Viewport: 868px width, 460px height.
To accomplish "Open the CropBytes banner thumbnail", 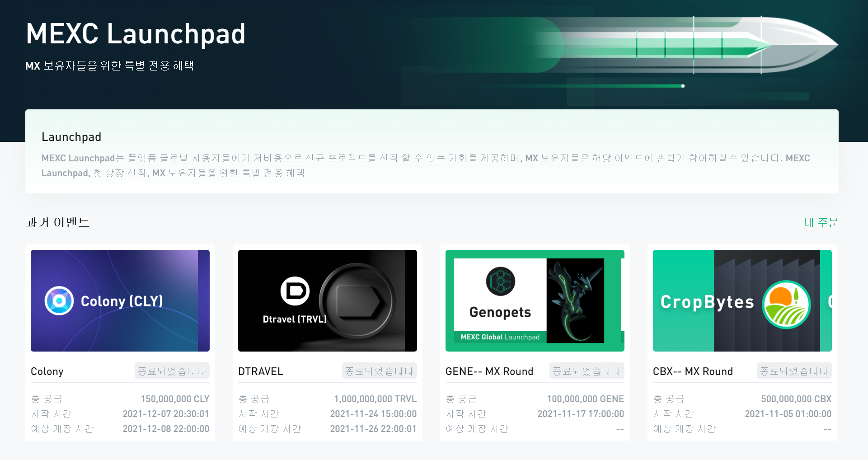I will coord(742,300).
